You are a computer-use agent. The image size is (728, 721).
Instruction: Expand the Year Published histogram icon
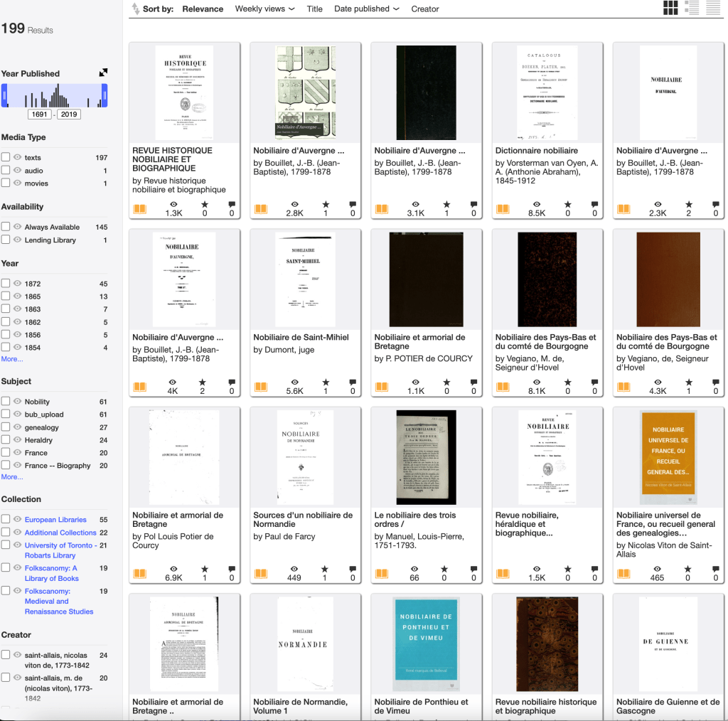click(103, 73)
